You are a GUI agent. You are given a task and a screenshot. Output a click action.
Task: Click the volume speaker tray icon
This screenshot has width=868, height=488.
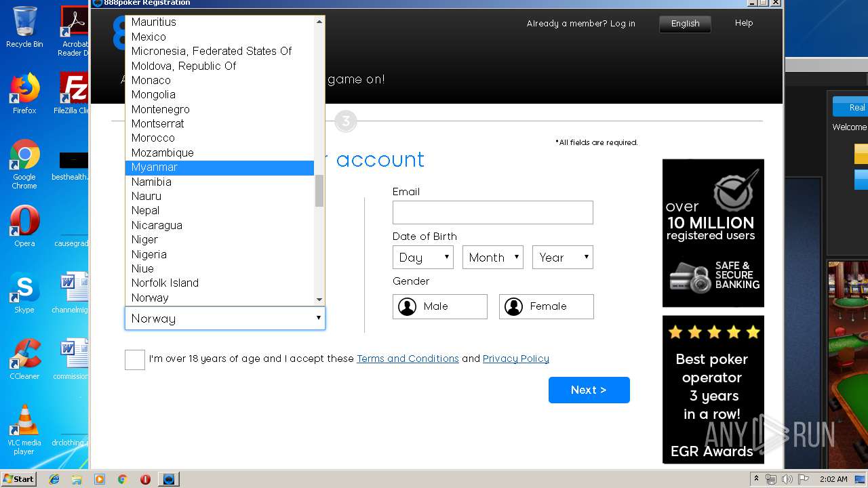click(x=787, y=479)
